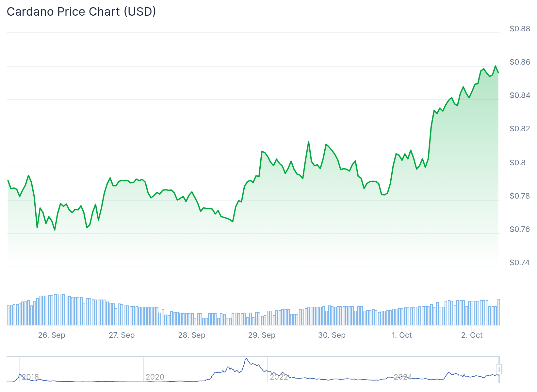Select the $0.82 price axis label

pos(520,129)
